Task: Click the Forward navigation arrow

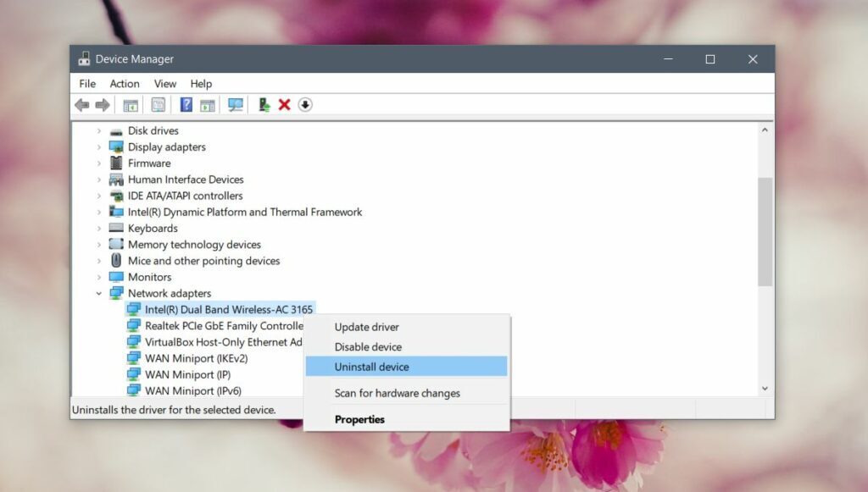Action: coord(103,104)
